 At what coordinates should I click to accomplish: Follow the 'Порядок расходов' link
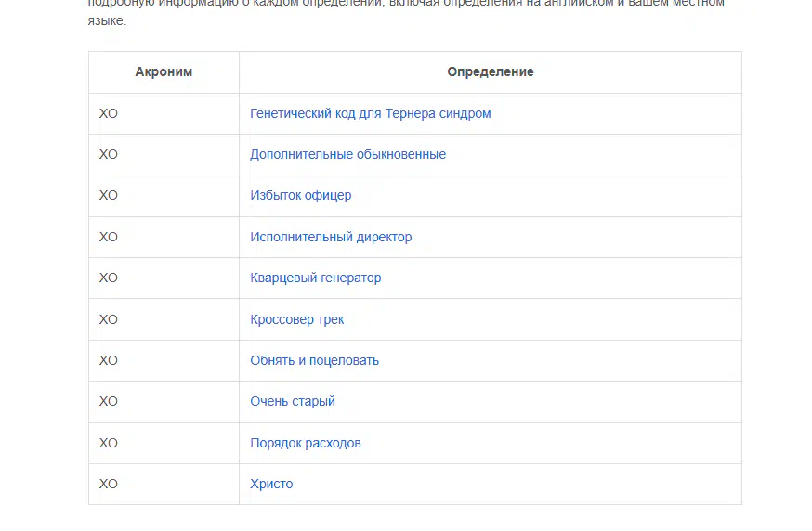pos(305,443)
